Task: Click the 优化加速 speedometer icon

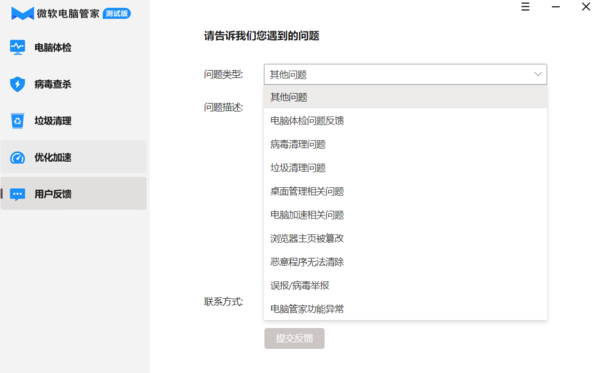Action: click(x=17, y=157)
